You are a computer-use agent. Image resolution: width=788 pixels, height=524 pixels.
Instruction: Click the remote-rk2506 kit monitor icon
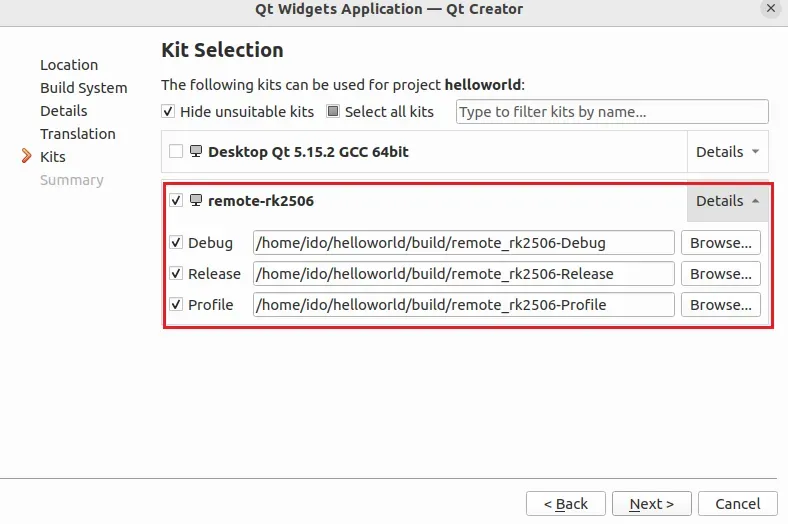195,200
